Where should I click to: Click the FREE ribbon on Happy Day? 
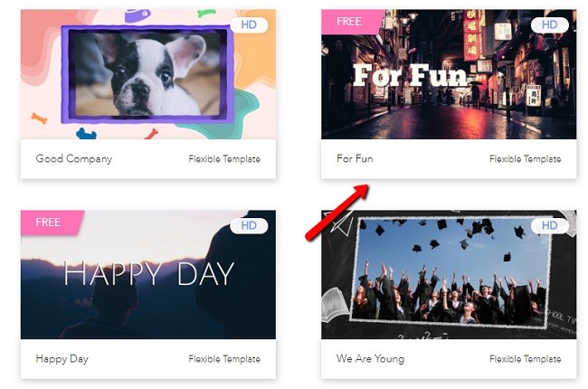click(x=51, y=223)
